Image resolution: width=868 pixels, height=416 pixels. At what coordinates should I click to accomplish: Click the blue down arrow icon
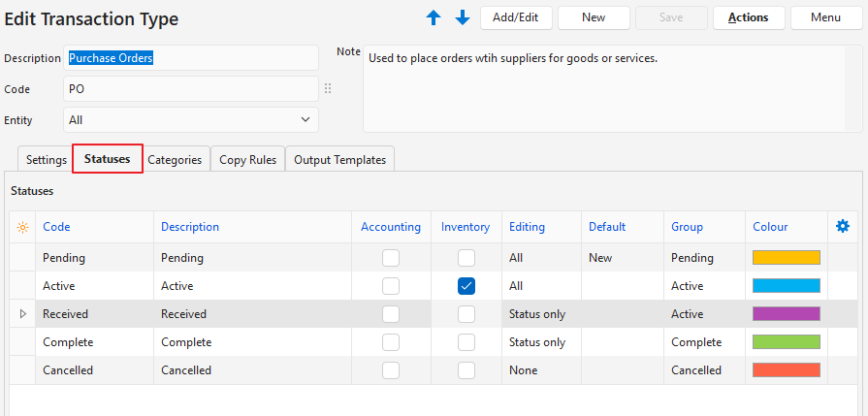463,17
